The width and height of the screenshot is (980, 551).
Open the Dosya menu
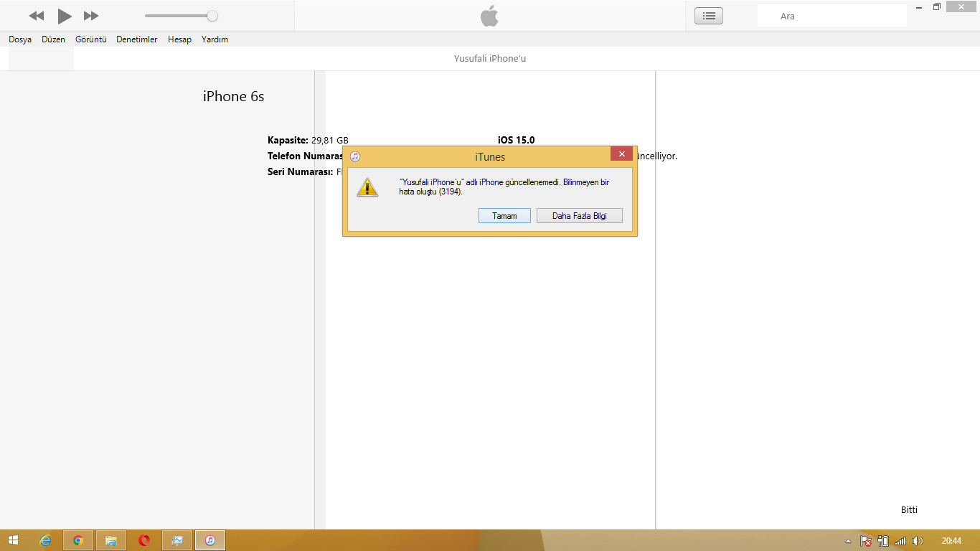coord(20,39)
